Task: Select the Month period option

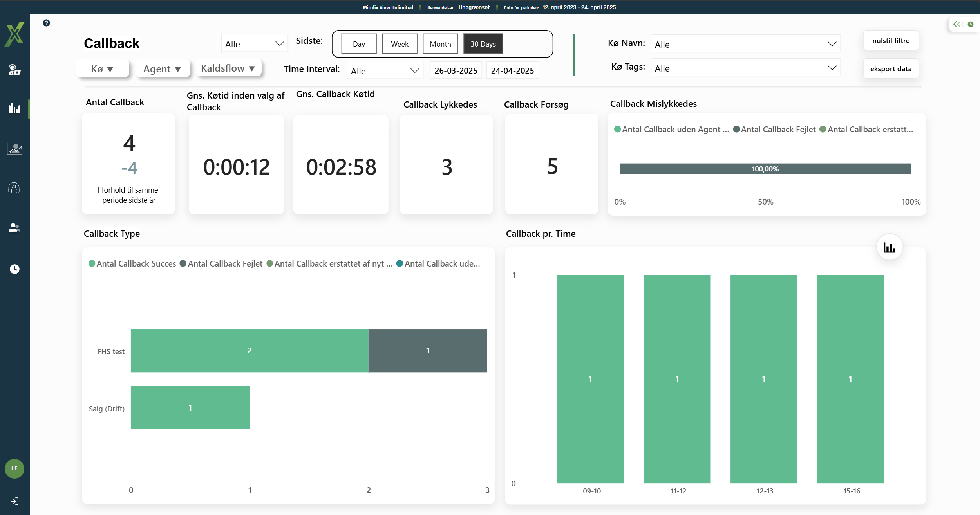Action: [440, 44]
